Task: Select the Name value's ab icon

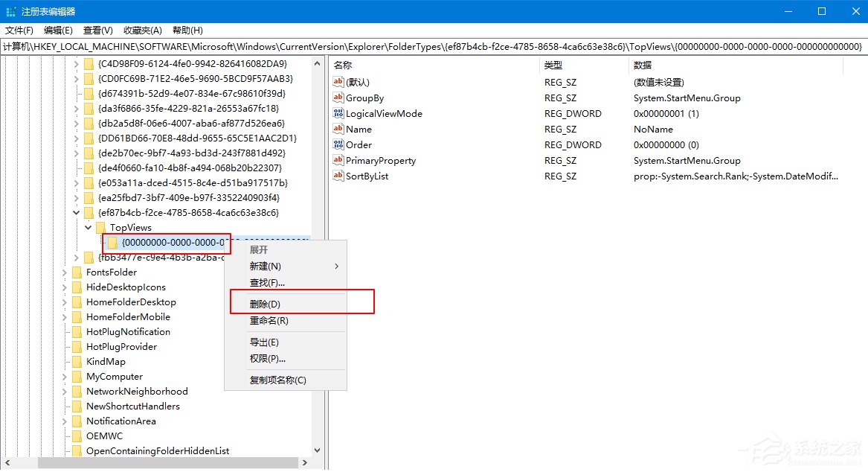Action: point(338,129)
